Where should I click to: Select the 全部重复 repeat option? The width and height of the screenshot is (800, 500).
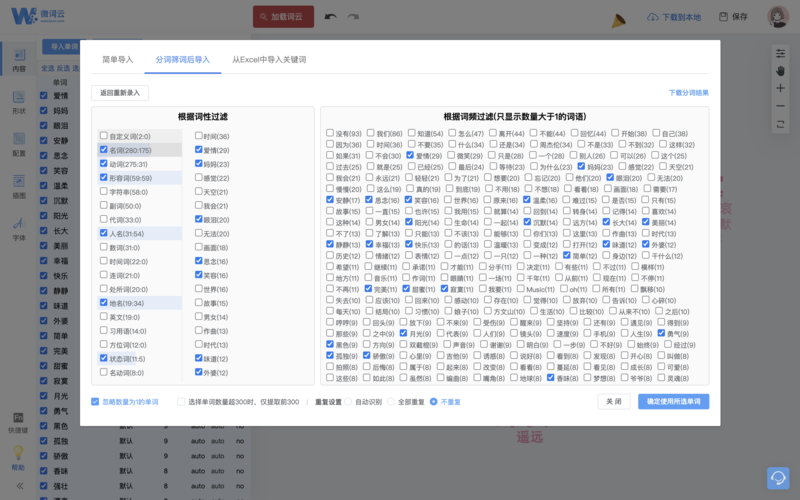[x=390, y=402]
